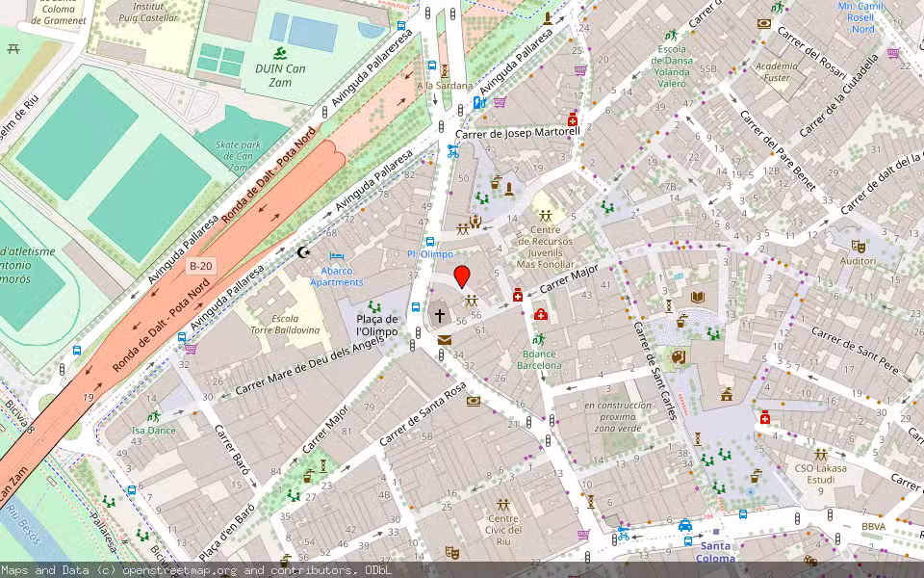
Task: Click the red location marker pin
Action: point(462,276)
